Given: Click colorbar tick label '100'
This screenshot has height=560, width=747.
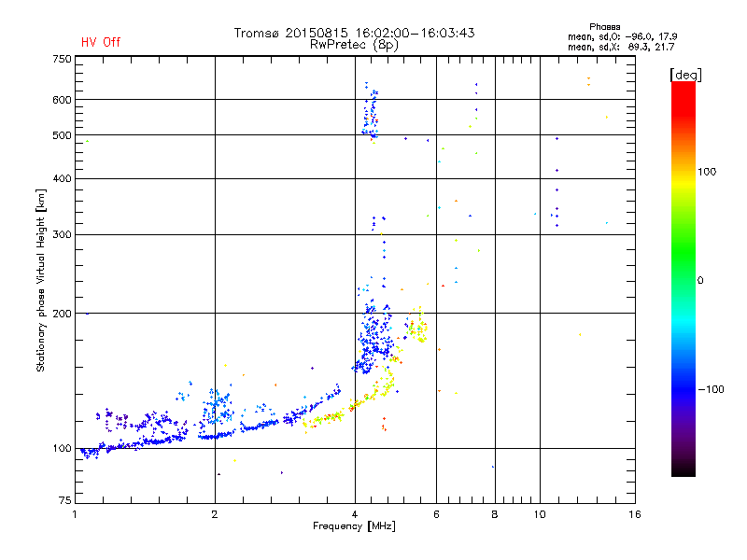Looking at the screenshot, I should pos(707,172).
